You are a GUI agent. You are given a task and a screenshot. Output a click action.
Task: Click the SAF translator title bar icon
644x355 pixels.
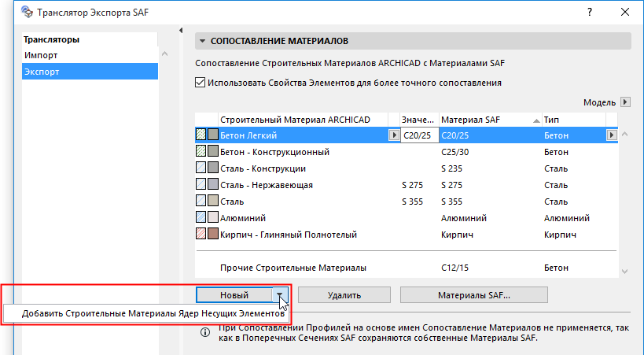27,12
